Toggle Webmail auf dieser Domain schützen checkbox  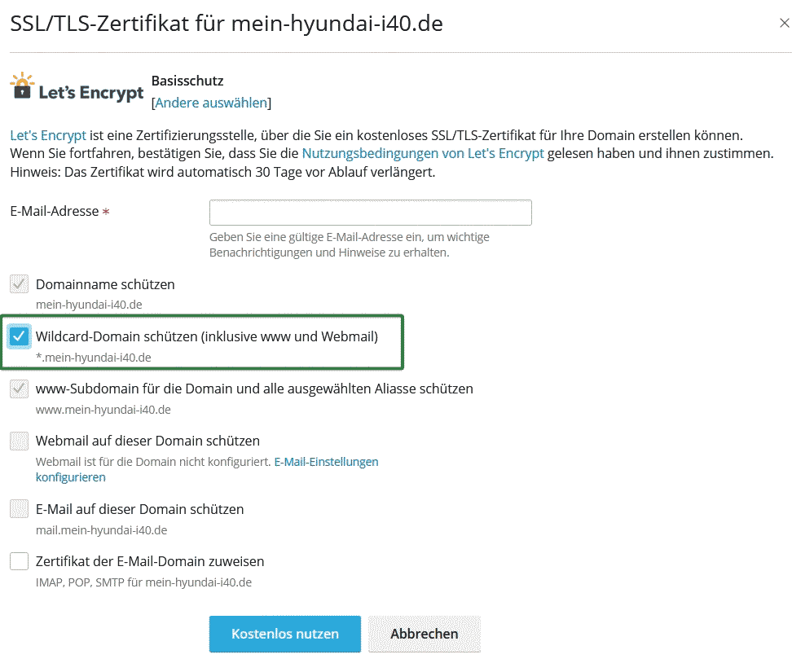tap(19, 441)
